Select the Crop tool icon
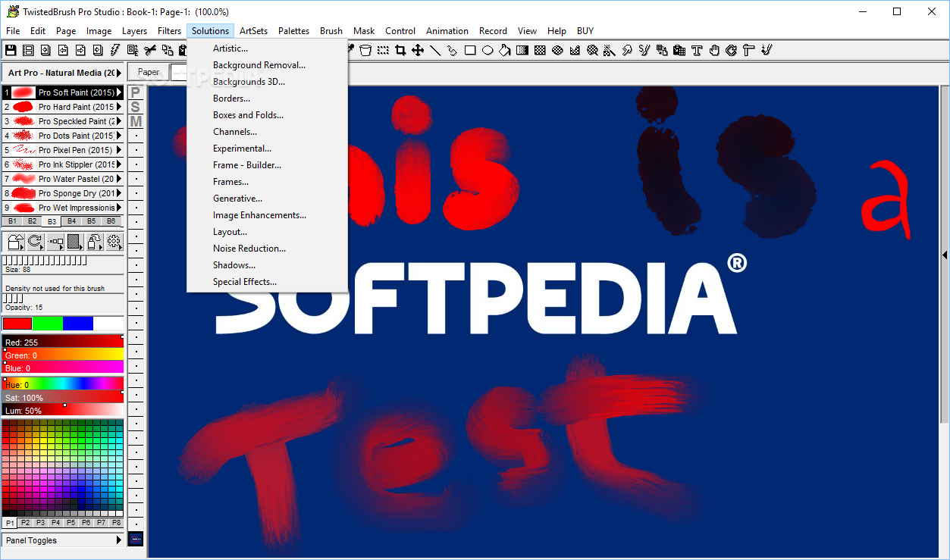This screenshot has height=560, width=950. pos(400,50)
